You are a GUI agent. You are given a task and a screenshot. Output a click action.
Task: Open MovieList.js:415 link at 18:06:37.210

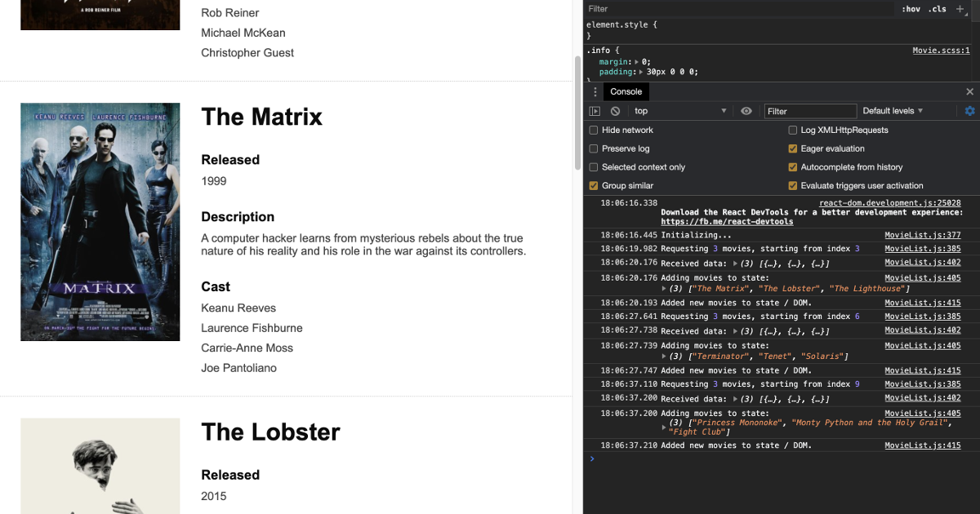923,445
